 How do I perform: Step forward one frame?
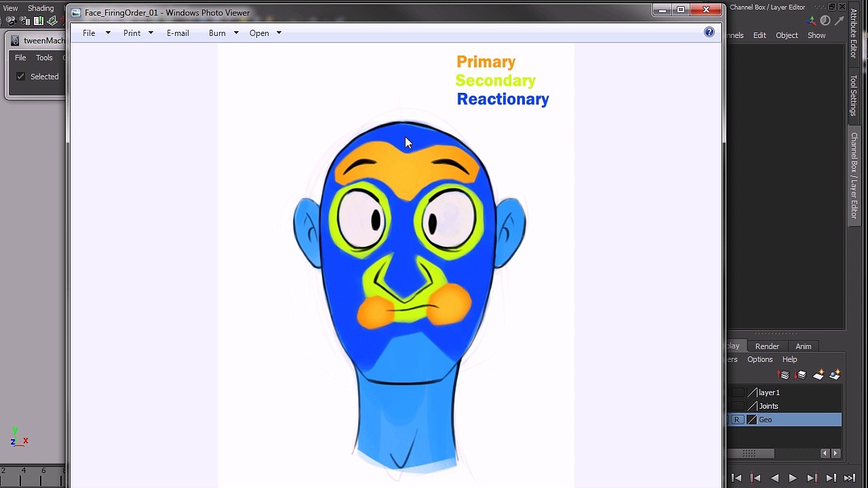(831, 478)
